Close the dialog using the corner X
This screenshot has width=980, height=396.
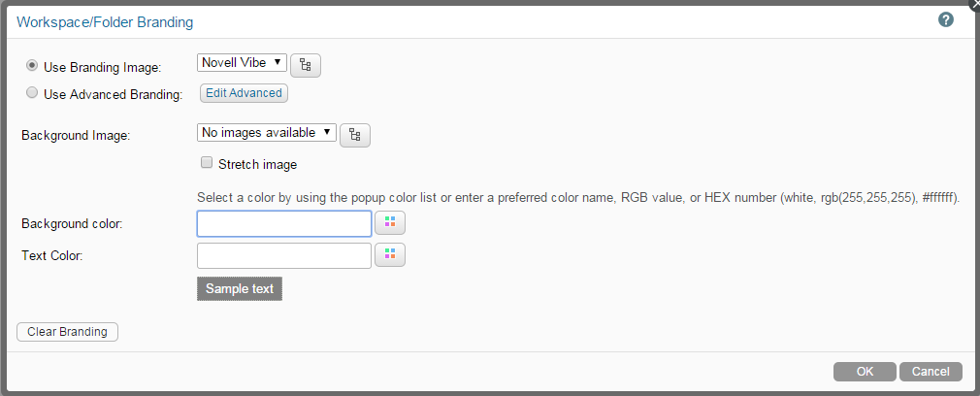coord(974,3)
